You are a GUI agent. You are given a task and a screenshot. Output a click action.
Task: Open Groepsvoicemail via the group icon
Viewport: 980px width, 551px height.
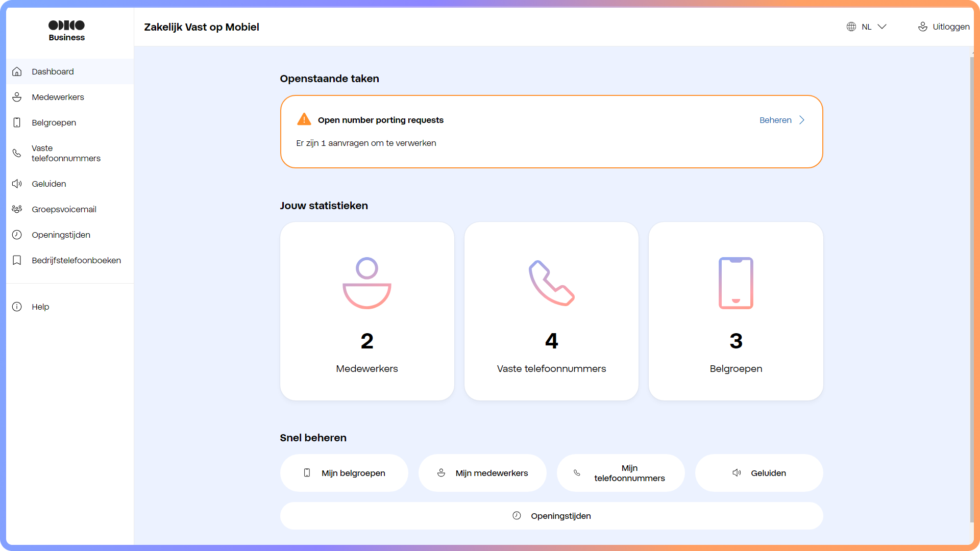click(17, 209)
